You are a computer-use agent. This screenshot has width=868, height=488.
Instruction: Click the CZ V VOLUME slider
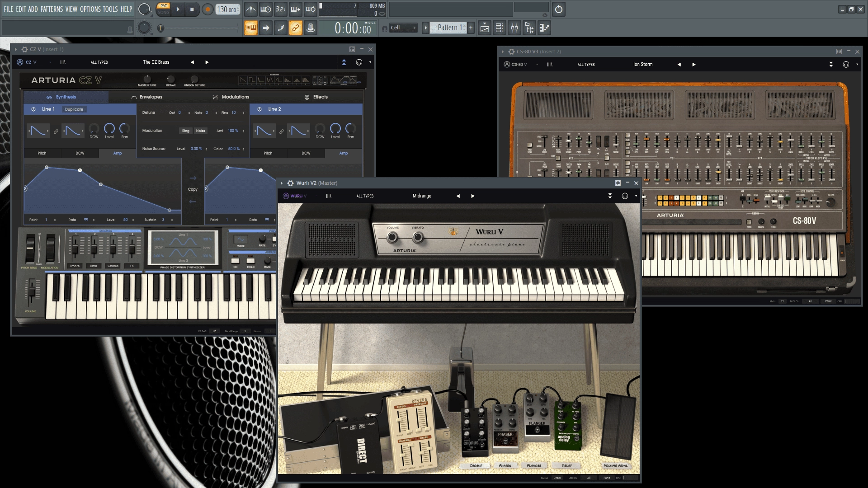point(32,292)
